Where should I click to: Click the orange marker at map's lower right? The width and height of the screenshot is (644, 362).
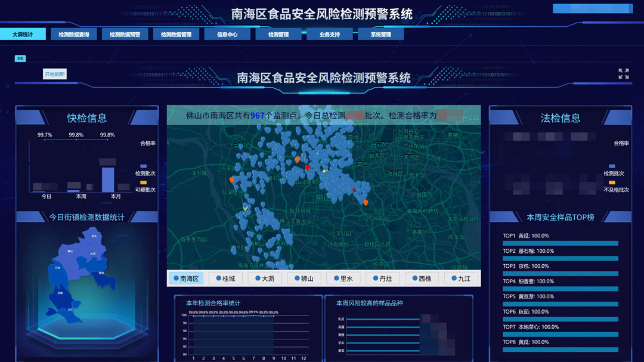pos(366,203)
